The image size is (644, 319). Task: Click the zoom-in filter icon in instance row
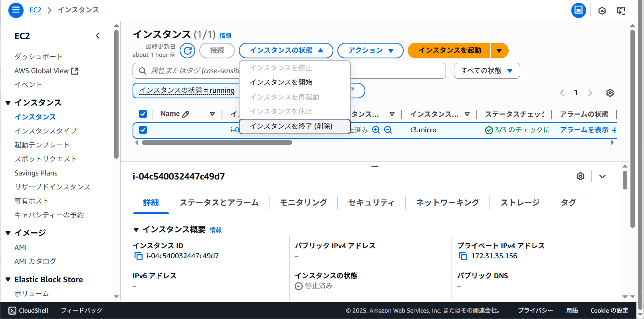pos(376,130)
